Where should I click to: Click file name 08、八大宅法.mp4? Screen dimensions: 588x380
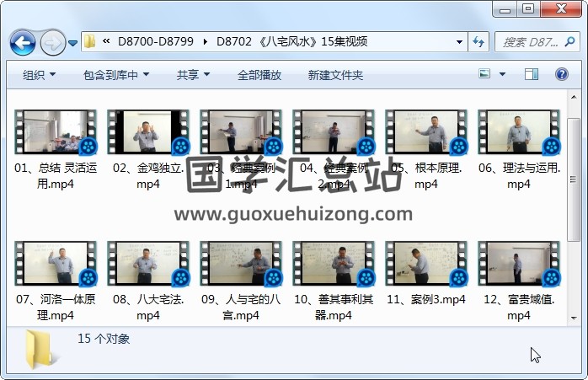(148, 308)
